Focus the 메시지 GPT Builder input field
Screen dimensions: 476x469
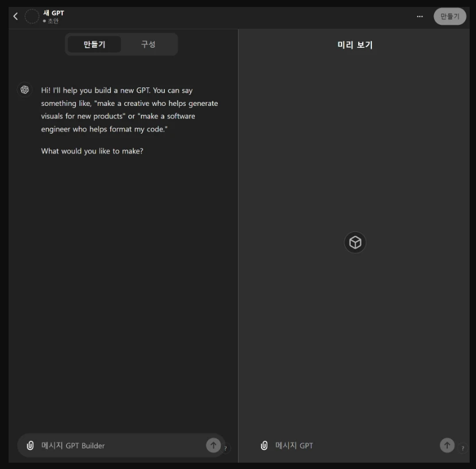click(121, 445)
